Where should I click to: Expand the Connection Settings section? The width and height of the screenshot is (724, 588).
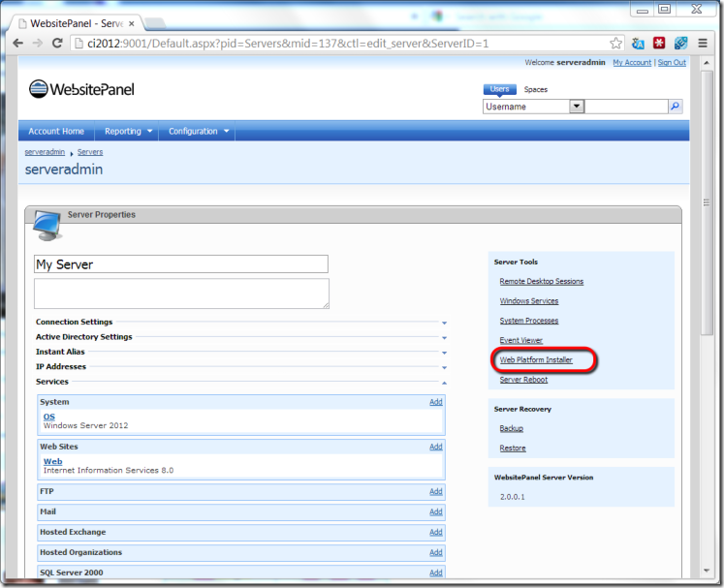click(x=444, y=323)
